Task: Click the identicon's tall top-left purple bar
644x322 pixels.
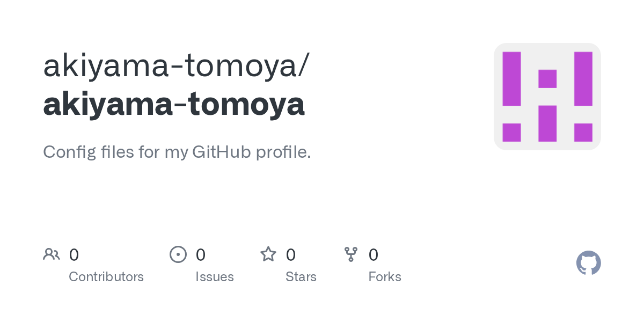Action: pyautogui.click(x=511, y=78)
